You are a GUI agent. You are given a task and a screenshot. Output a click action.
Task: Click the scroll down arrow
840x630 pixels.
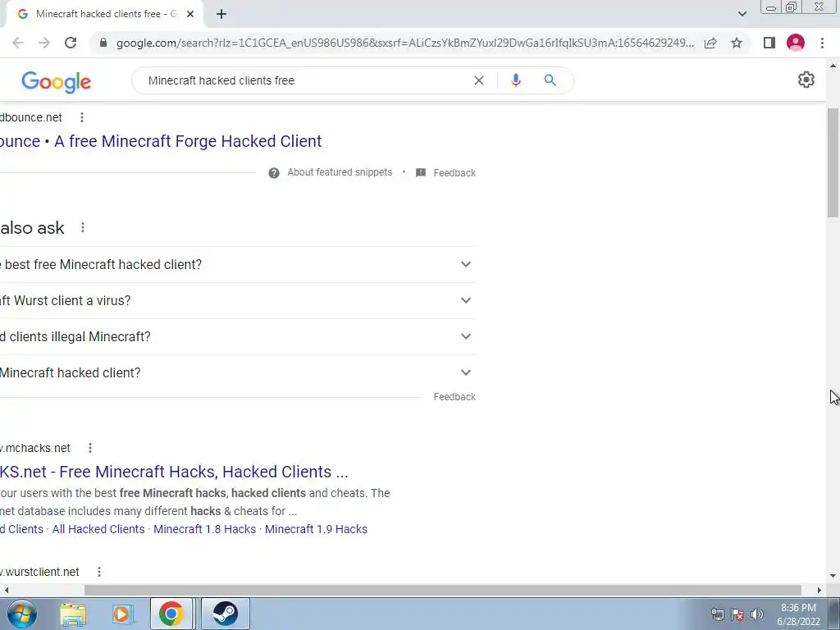(833, 577)
